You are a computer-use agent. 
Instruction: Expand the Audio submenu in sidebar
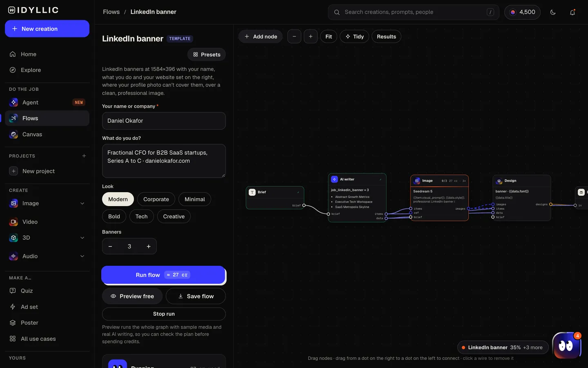click(82, 256)
